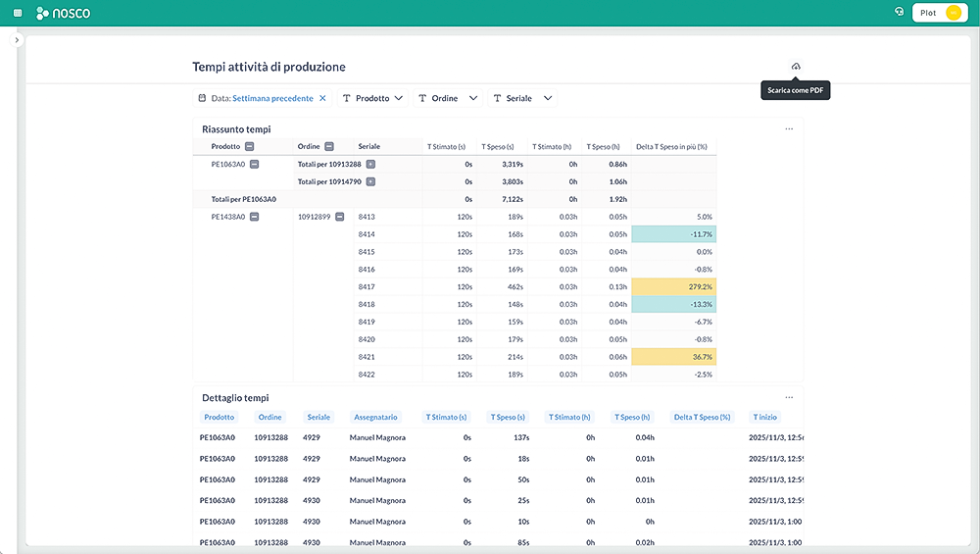Image resolution: width=980 pixels, height=554 pixels.
Task: Collapse the PE1063A0 product group
Action: coord(255,165)
